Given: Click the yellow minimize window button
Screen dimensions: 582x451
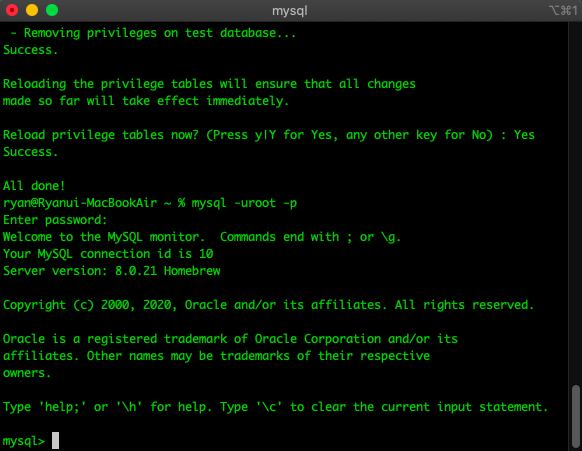Looking at the screenshot, I should tap(32, 10).
